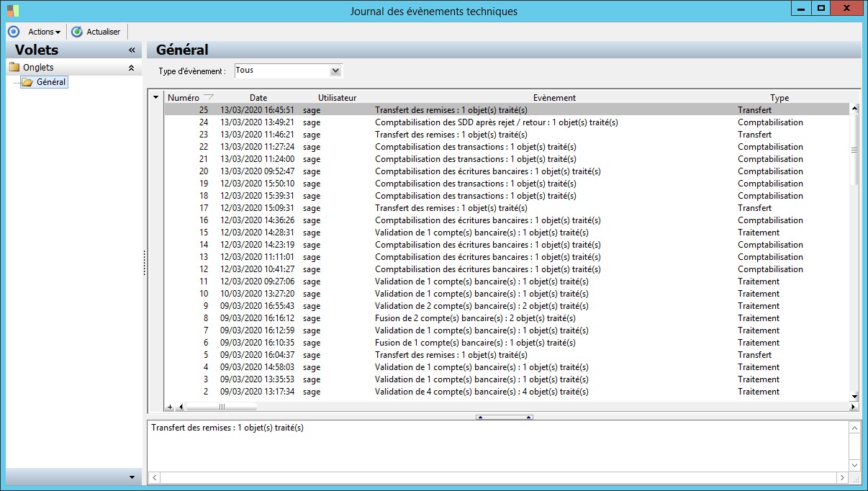Sort by Numéro column header
Viewport: 868px width, 491px height.
click(x=190, y=98)
